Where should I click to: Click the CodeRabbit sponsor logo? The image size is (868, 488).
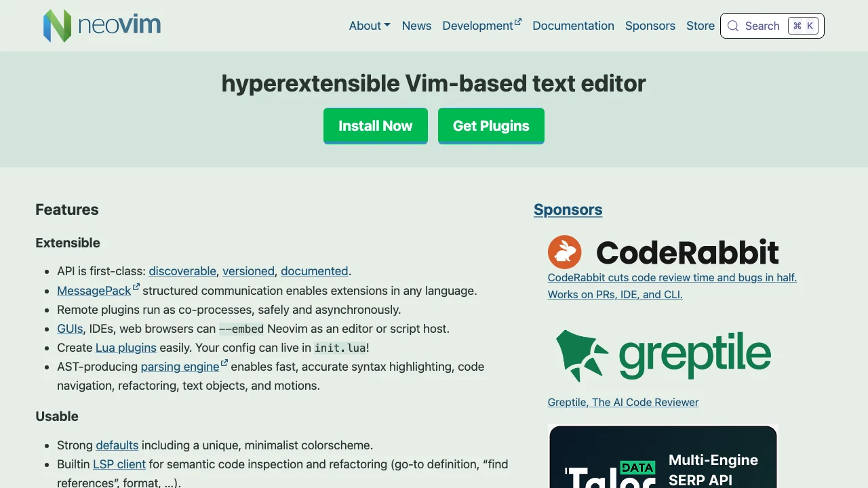663,252
